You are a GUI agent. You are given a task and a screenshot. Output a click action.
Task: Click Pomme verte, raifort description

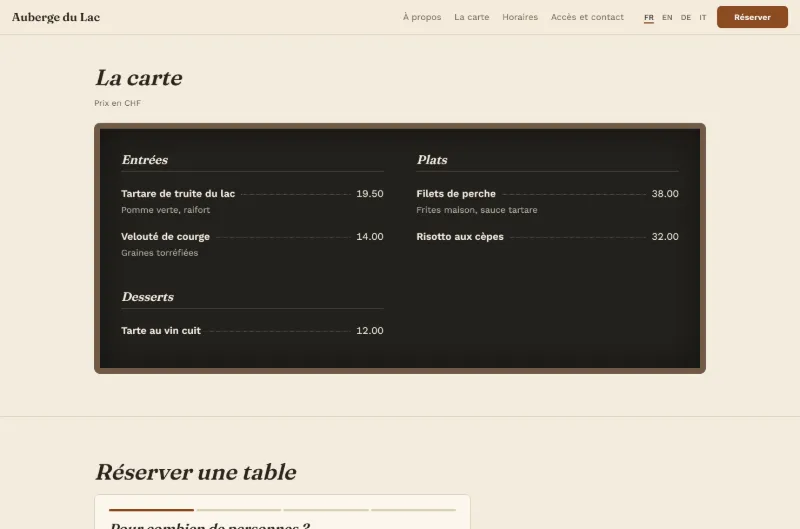tap(165, 210)
